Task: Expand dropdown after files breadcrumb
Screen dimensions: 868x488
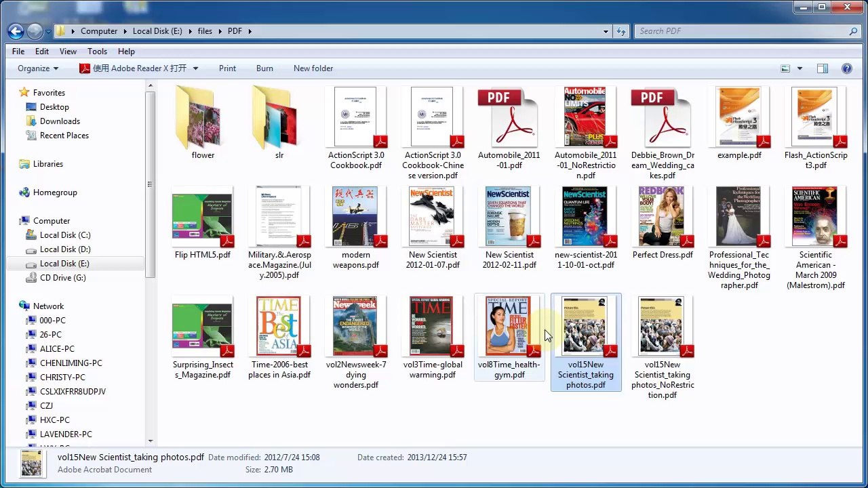Action: [x=220, y=31]
